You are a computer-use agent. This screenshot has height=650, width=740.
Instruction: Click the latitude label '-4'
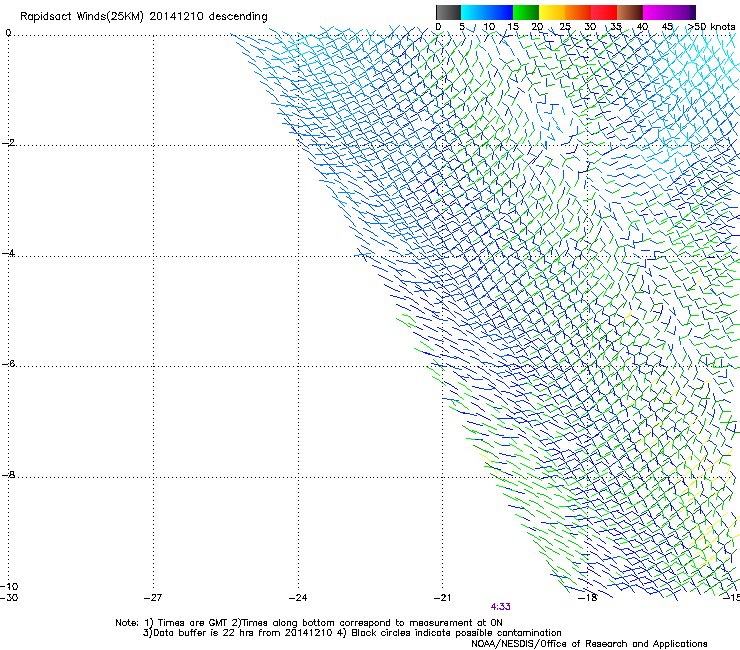(8, 253)
